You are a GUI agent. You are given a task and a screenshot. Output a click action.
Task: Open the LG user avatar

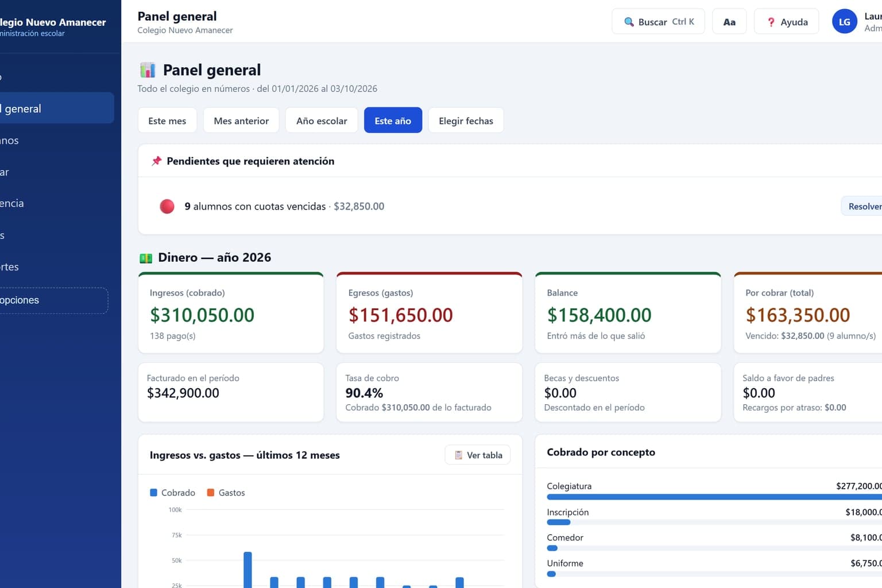coord(844,22)
